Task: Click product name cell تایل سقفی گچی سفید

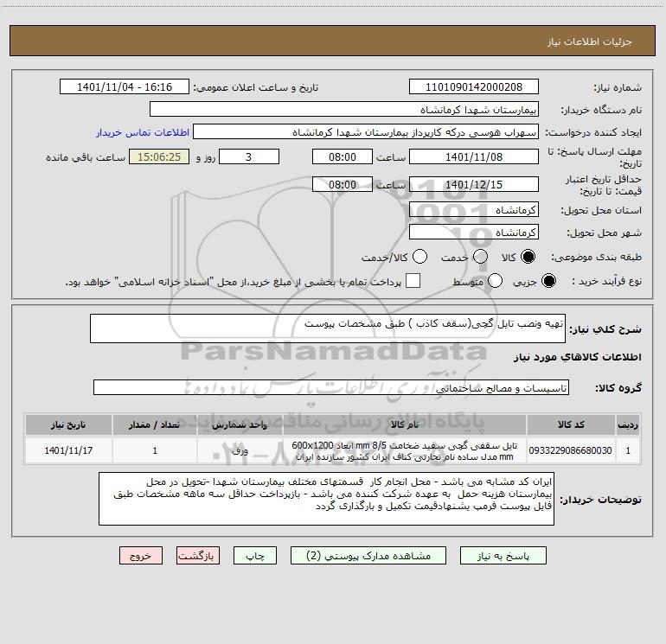Action: [x=405, y=450]
